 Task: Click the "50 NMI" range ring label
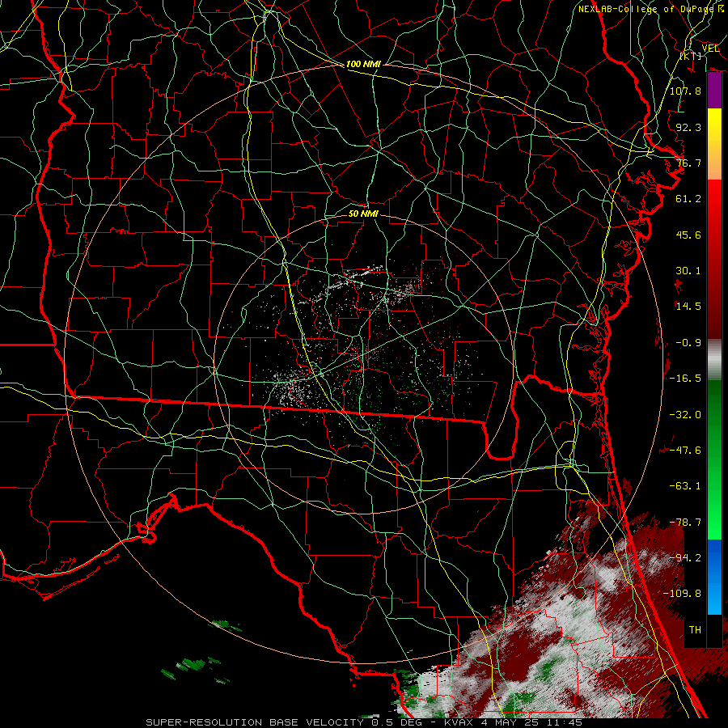(363, 214)
